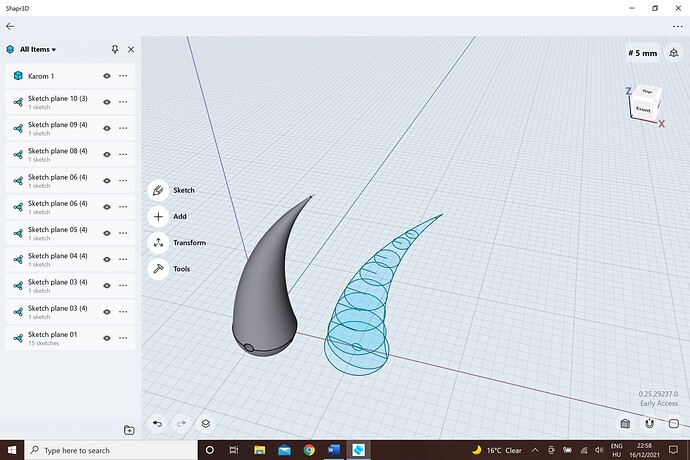The height and width of the screenshot is (460, 690).
Task: Toggle the magnet snapping icon
Action: [650, 423]
